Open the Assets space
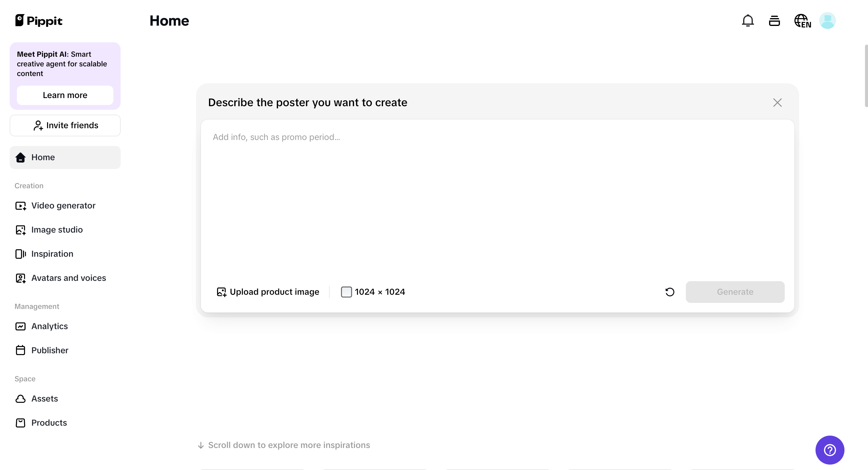Viewport: 868px width, 470px height. pos(45,399)
